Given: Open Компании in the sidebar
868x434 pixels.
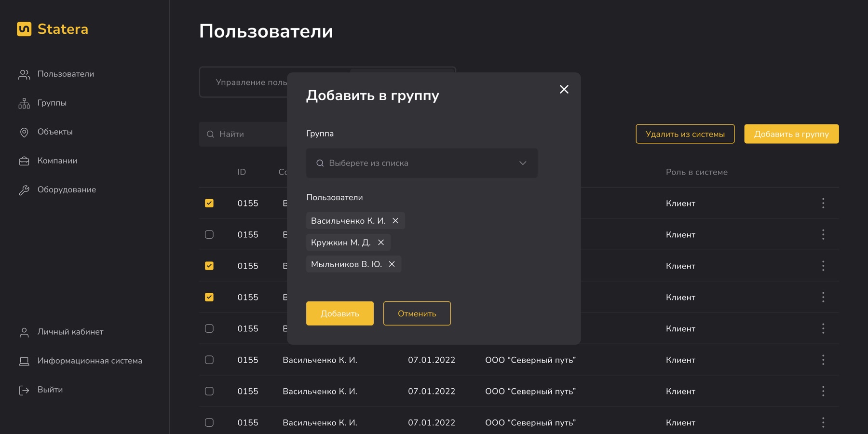Looking at the screenshot, I should tap(48, 161).
